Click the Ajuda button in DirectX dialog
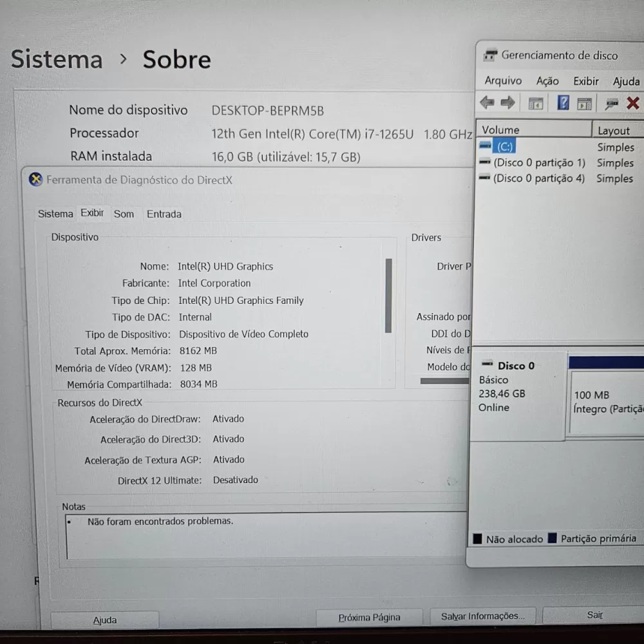 pos(105,620)
